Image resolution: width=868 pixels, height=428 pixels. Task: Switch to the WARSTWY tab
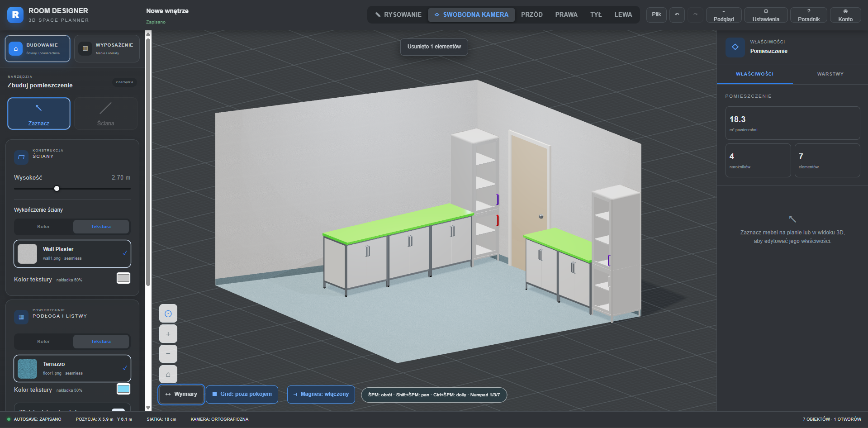pos(830,74)
